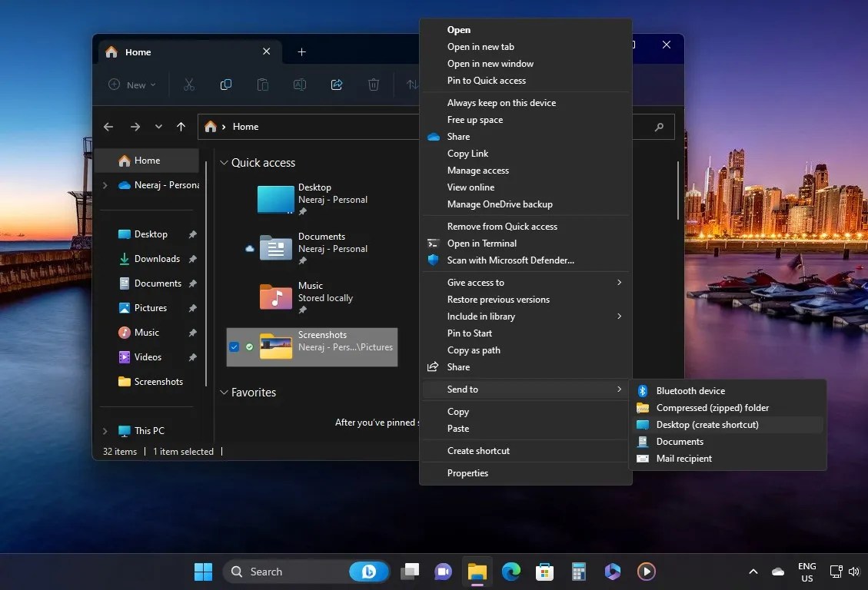Collapse the Quick access section

(223, 162)
